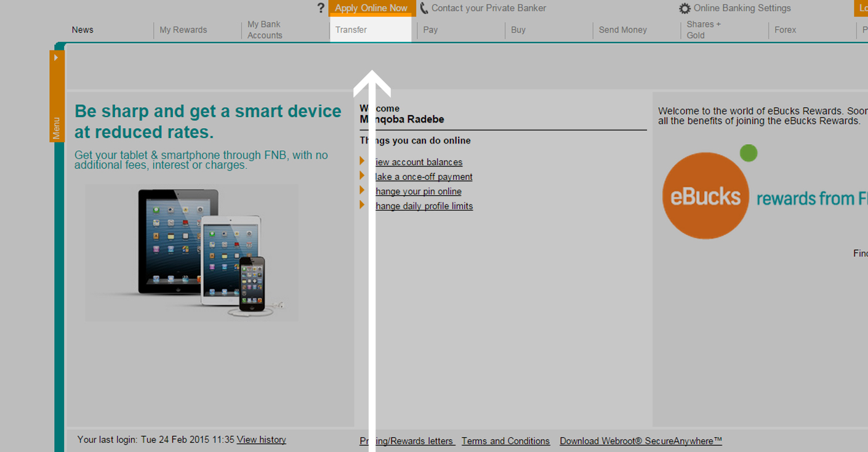Viewport: 868px width, 452px height.
Task: Open the Terms and Conditions link
Action: (505, 441)
